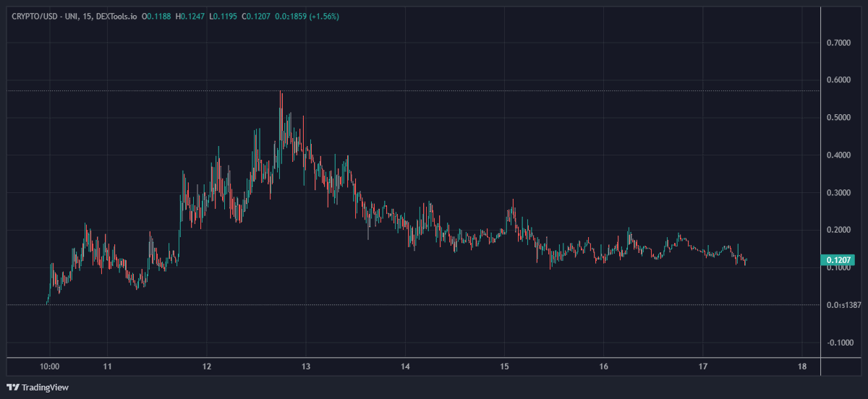Click the TradingView logo link
Viewport: 868px width, 399px height.
38,387
